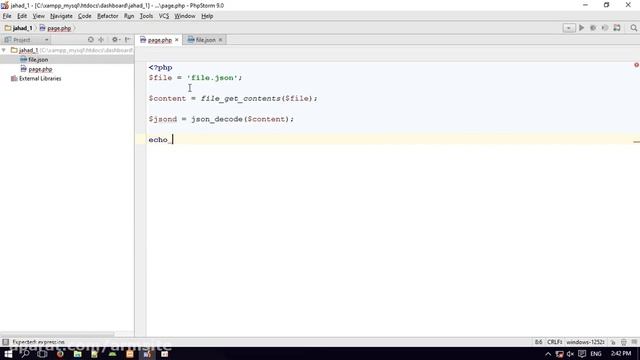Close the file.json tab
640x360 pixels.
(x=220, y=40)
